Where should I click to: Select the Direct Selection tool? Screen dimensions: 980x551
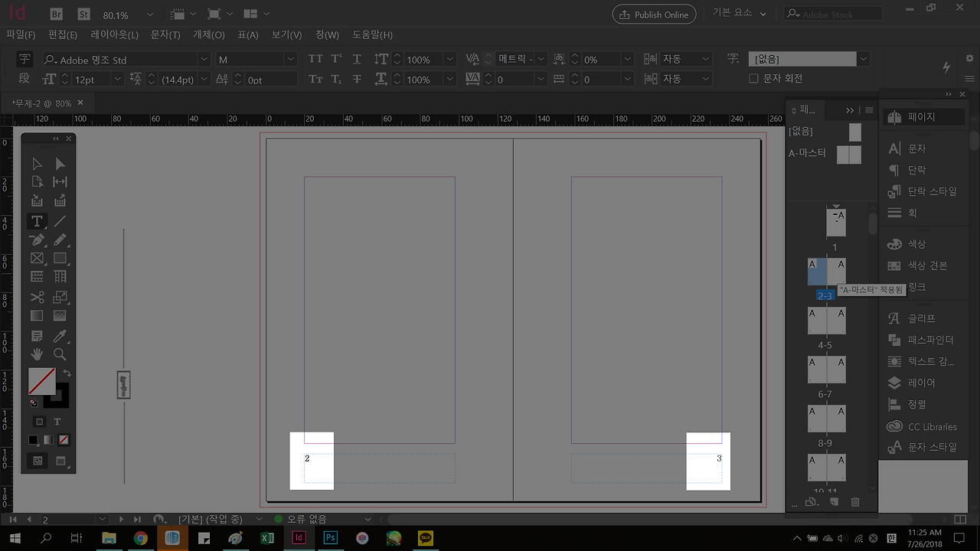coord(60,164)
